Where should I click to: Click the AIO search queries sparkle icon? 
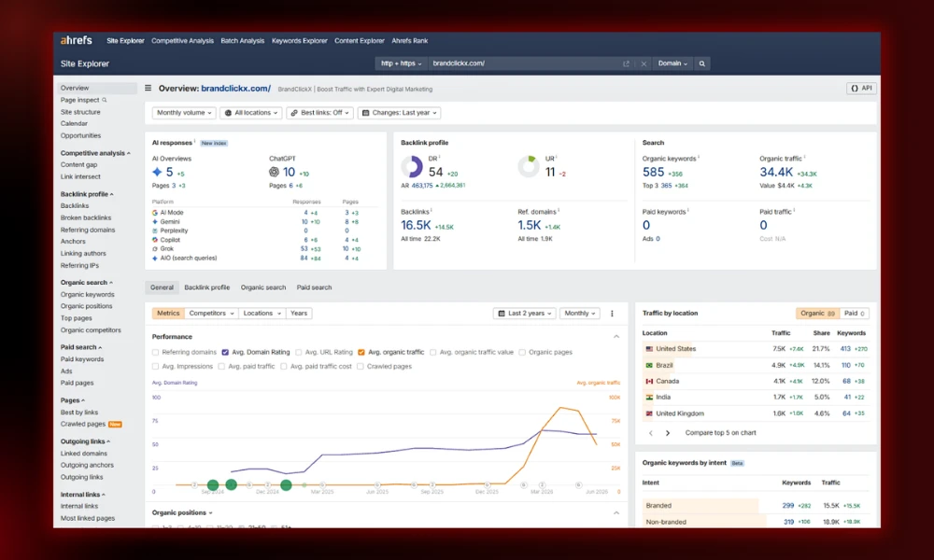click(155, 259)
